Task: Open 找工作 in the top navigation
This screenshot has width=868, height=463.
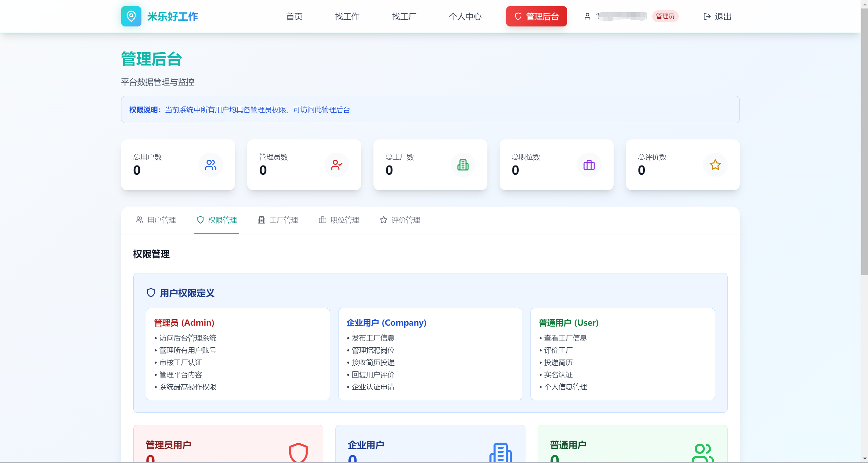Action: coord(347,17)
